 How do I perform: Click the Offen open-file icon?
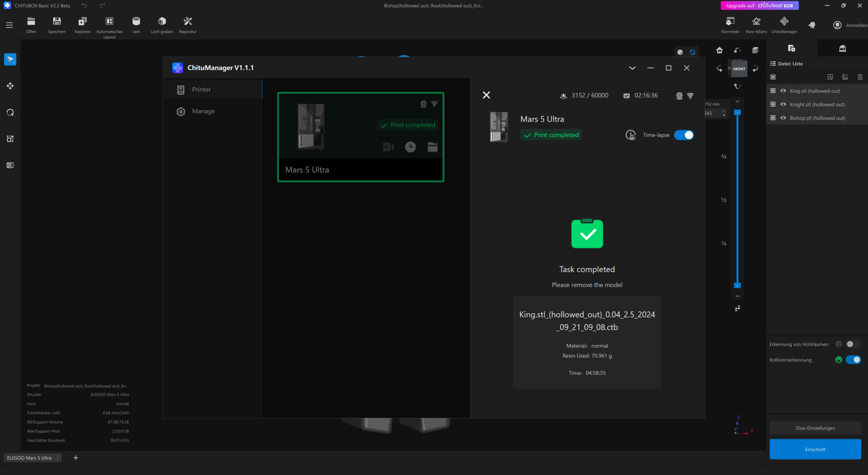point(31,25)
